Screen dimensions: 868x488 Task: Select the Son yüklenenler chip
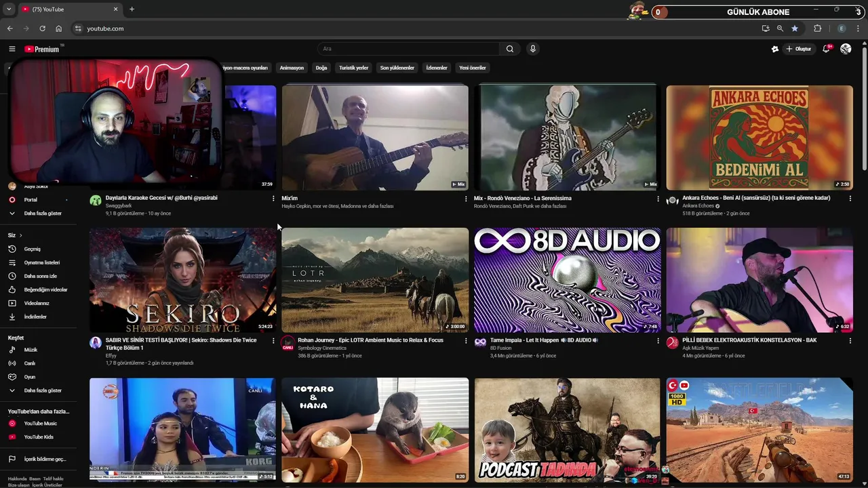coord(397,68)
